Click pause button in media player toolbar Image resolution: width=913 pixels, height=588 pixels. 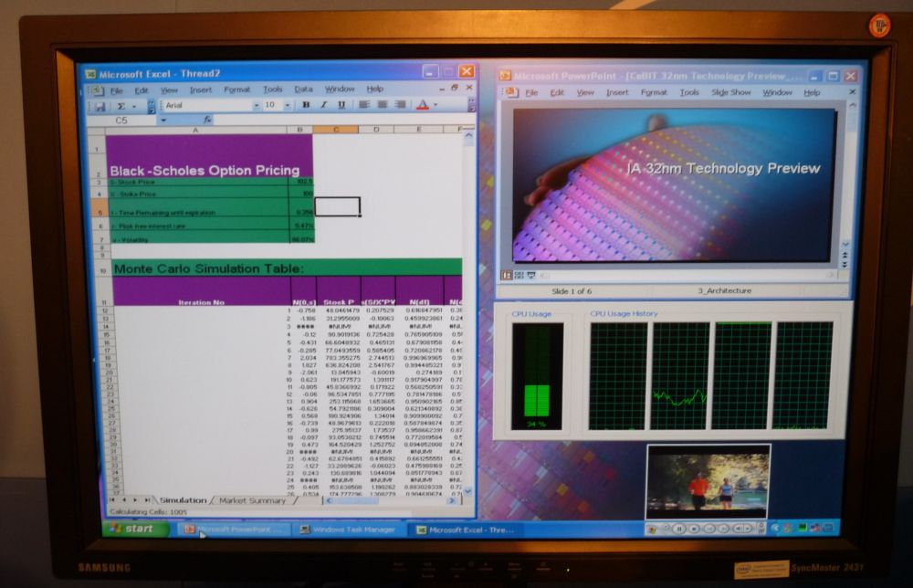[x=679, y=529]
